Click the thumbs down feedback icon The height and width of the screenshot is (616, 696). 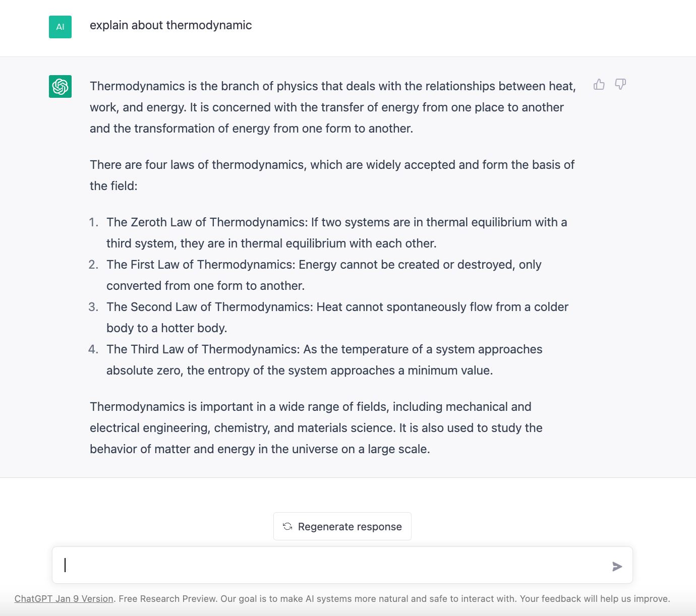(x=620, y=84)
